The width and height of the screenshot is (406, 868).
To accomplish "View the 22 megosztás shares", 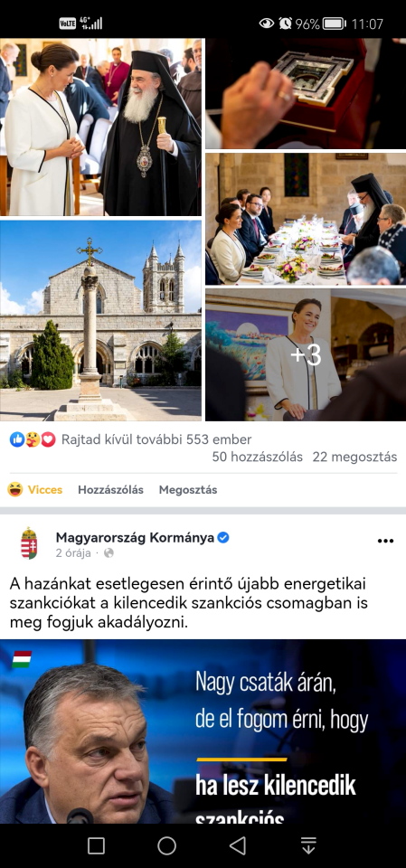I will click(x=354, y=457).
